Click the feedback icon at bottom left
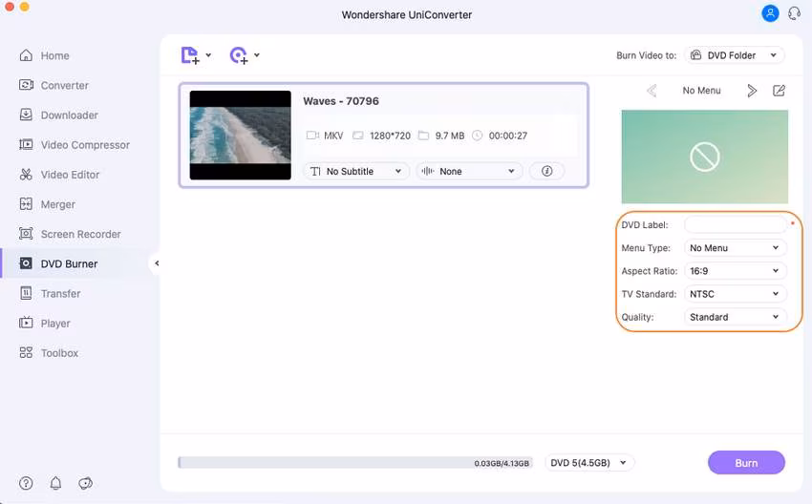The width and height of the screenshot is (812, 504). (x=85, y=483)
